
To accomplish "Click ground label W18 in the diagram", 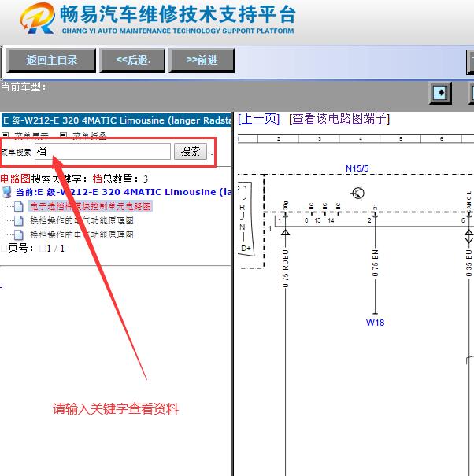I will coord(375,323).
